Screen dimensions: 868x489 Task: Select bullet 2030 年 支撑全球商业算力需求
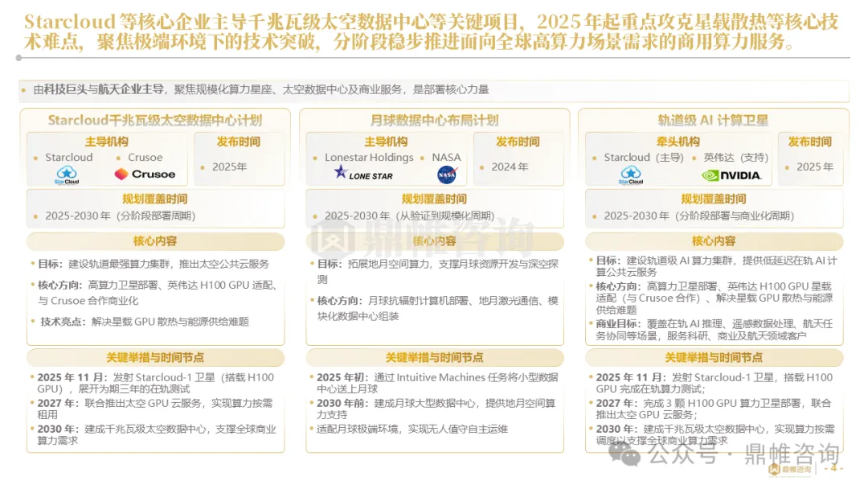pos(157,435)
